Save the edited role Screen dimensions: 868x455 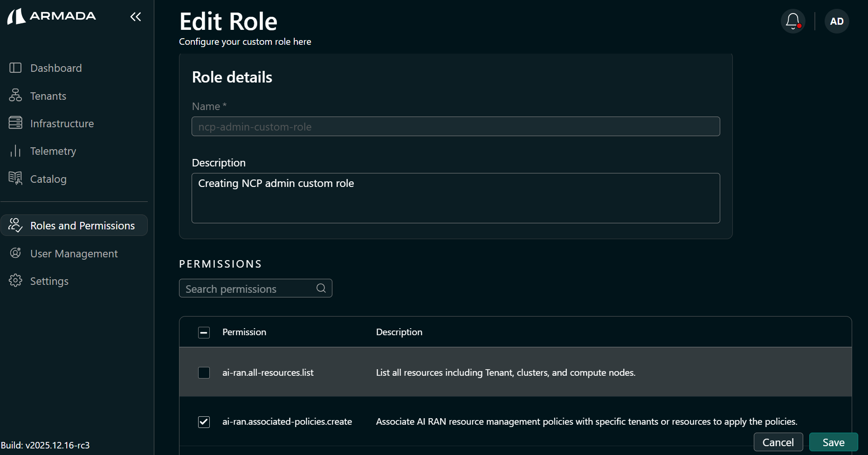(x=834, y=442)
